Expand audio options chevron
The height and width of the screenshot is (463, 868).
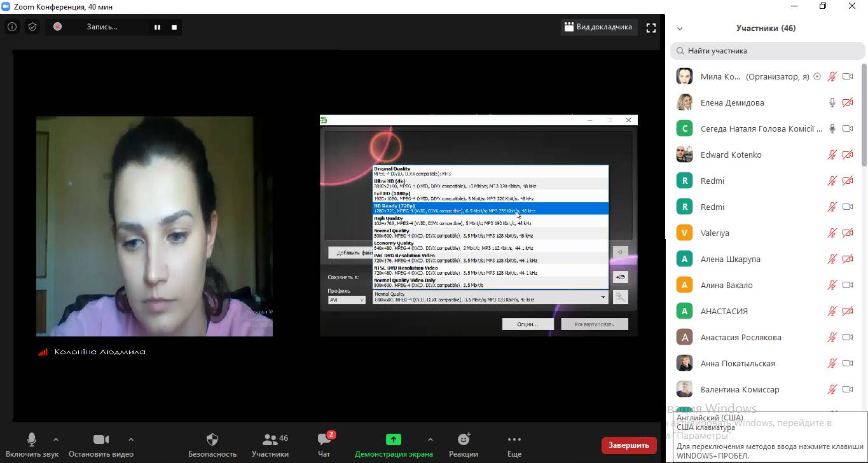56,439
